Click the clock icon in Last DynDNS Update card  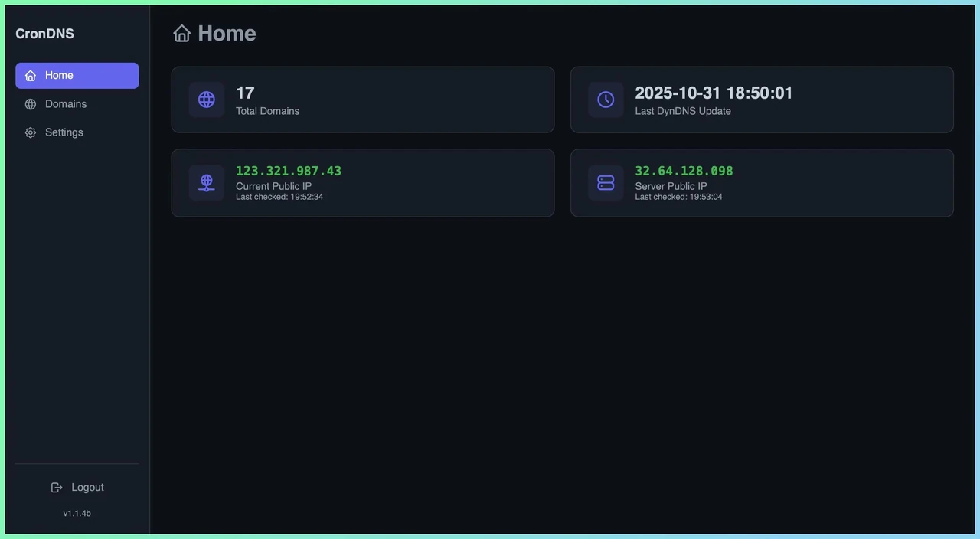click(x=606, y=100)
